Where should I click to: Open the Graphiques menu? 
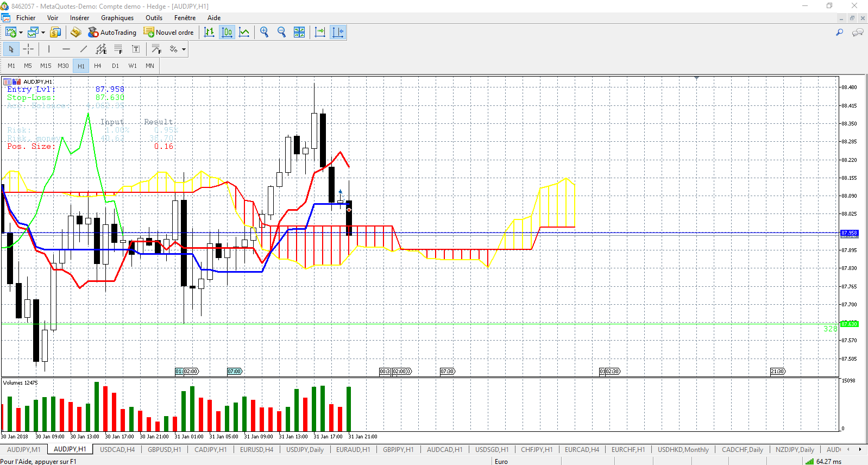coord(117,18)
